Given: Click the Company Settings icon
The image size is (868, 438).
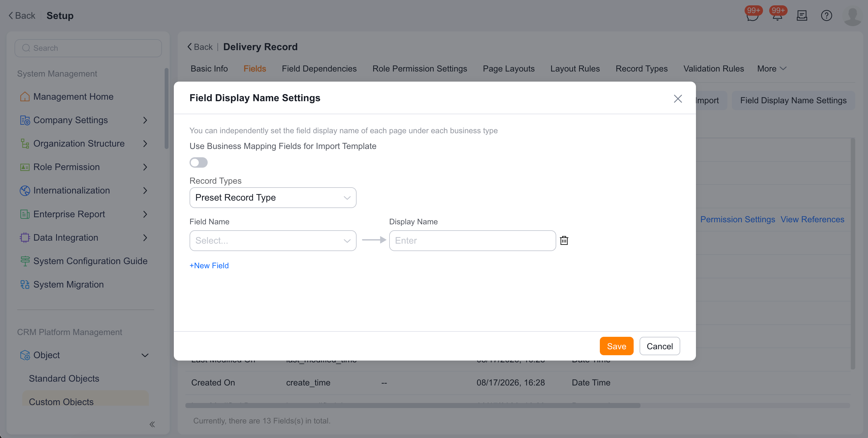Looking at the screenshot, I should tap(25, 120).
